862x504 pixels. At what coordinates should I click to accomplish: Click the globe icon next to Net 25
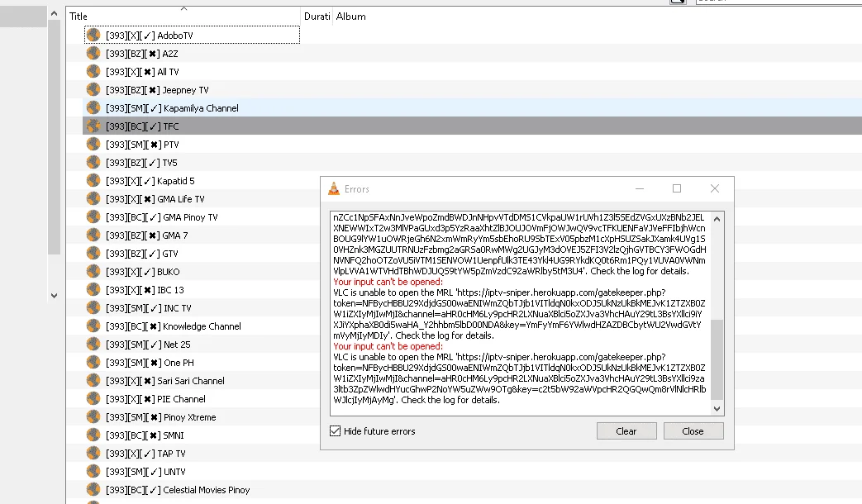(x=93, y=344)
